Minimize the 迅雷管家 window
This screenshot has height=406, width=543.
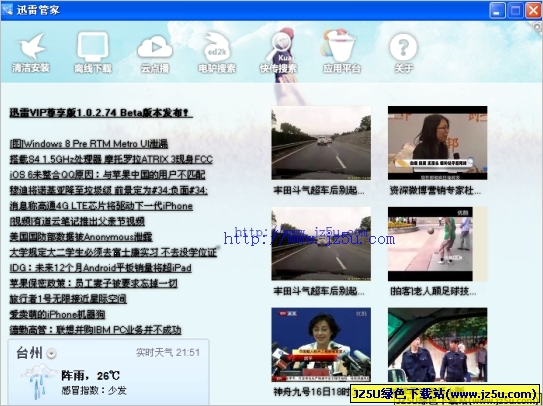(497, 10)
